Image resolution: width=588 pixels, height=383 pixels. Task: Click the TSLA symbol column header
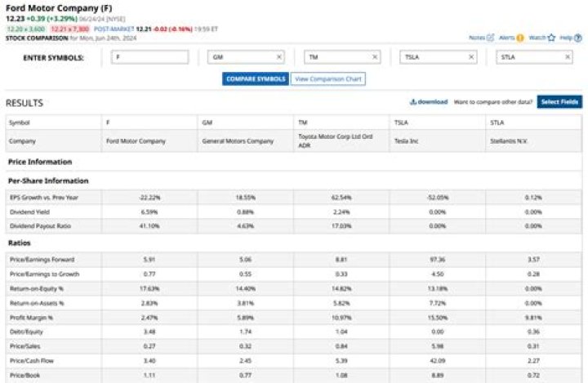[x=438, y=122]
